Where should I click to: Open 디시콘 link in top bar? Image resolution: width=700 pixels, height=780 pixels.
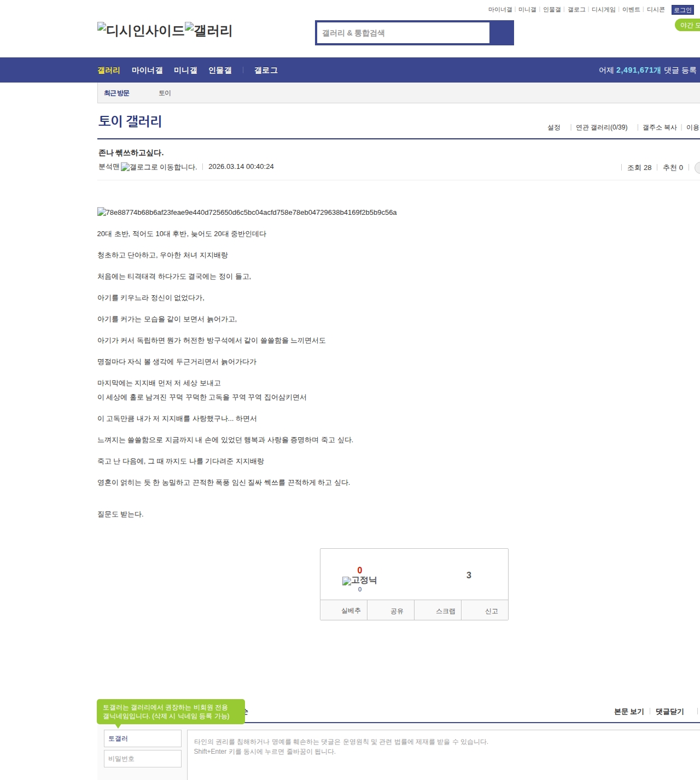[x=656, y=10]
